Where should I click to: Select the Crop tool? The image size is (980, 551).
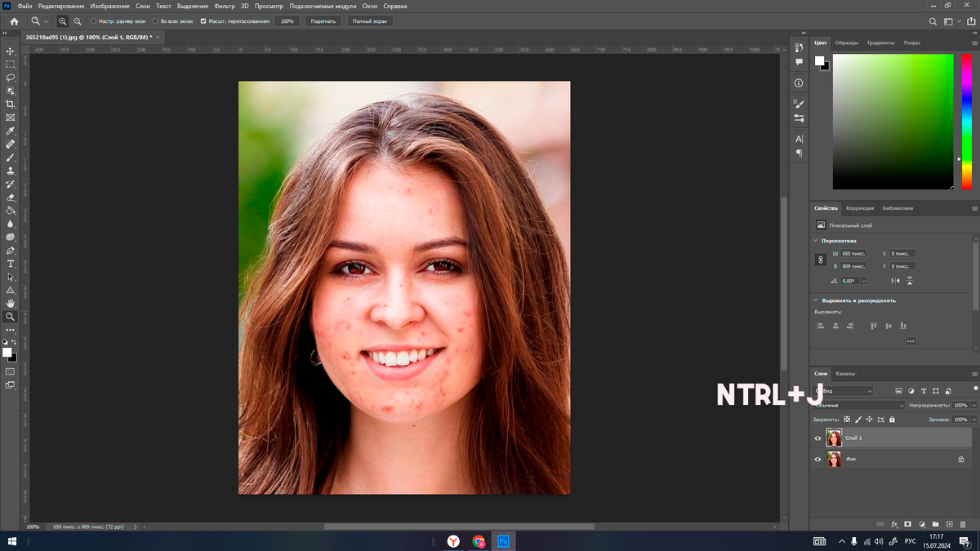tap(11, 104)
